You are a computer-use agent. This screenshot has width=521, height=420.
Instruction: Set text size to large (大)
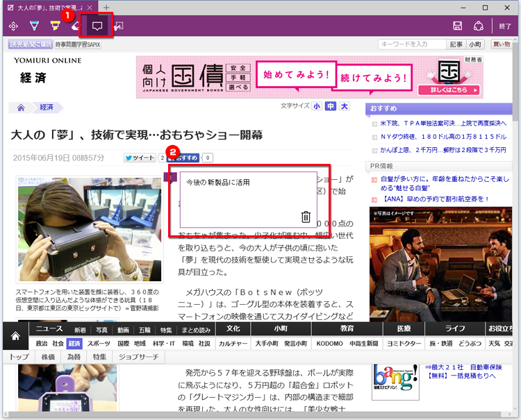tap(344, 106)
